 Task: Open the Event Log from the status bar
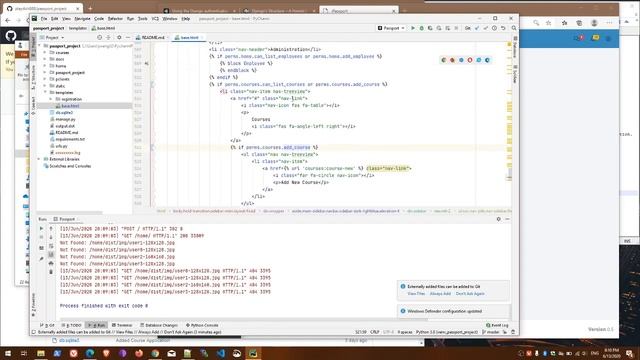(497, 325)
